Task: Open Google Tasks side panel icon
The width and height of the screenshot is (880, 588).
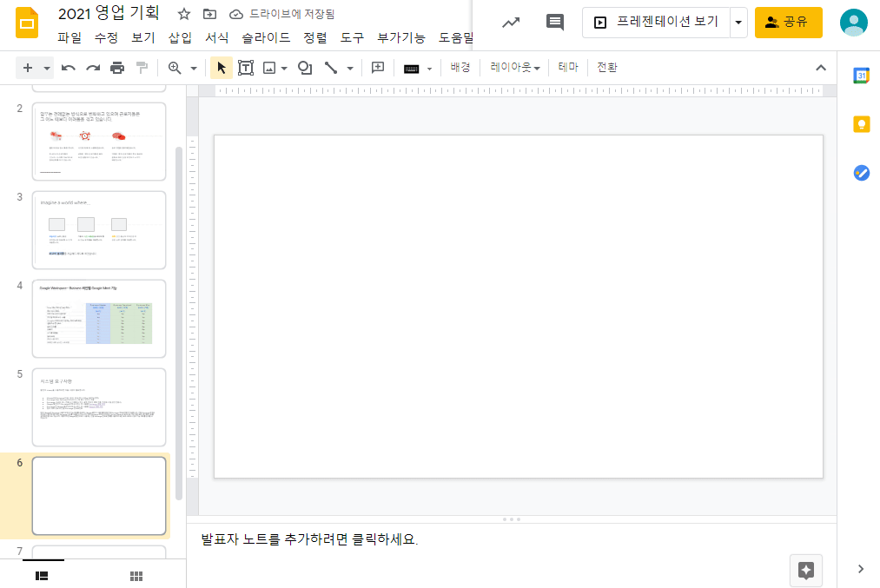Action: coord(862,173)
